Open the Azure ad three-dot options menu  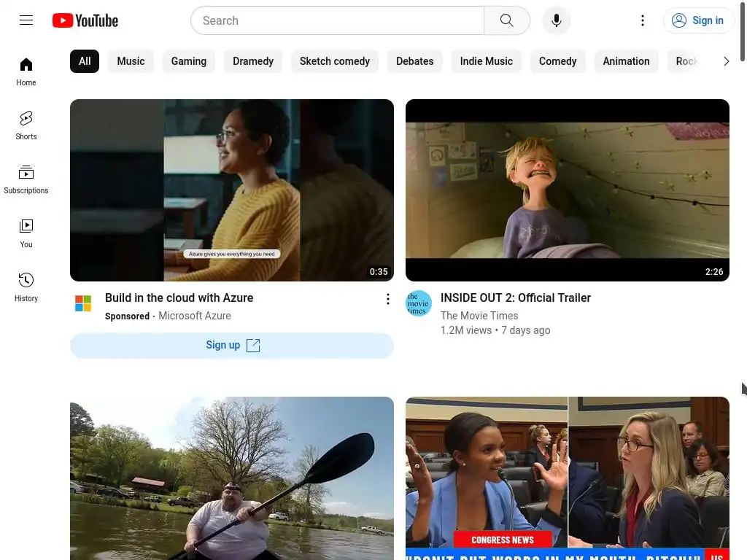[x=388, y=298]
